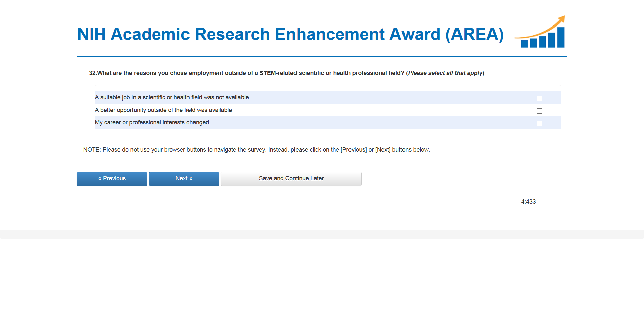Click the NOTE about browser buttons text
Viewport: 644px width, 314px height.
(x=256, y=150)
